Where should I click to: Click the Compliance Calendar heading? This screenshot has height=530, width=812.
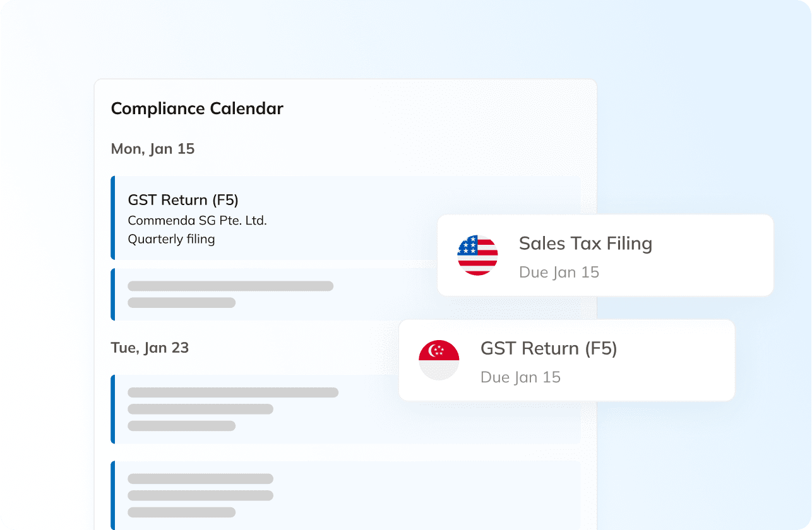197,109
